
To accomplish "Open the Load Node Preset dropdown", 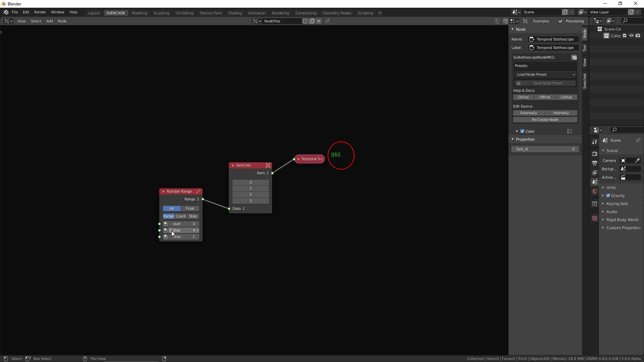I will pos(545,74).
